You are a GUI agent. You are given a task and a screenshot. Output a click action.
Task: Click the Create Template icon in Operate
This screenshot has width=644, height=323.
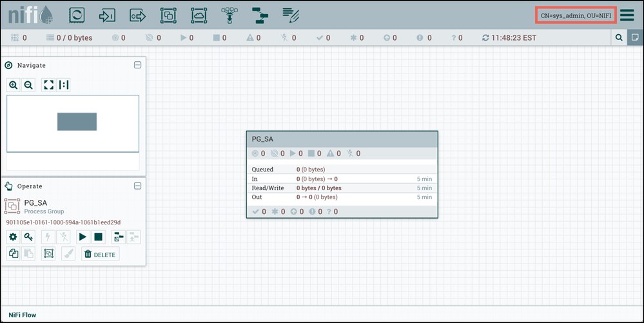(118, 237)
